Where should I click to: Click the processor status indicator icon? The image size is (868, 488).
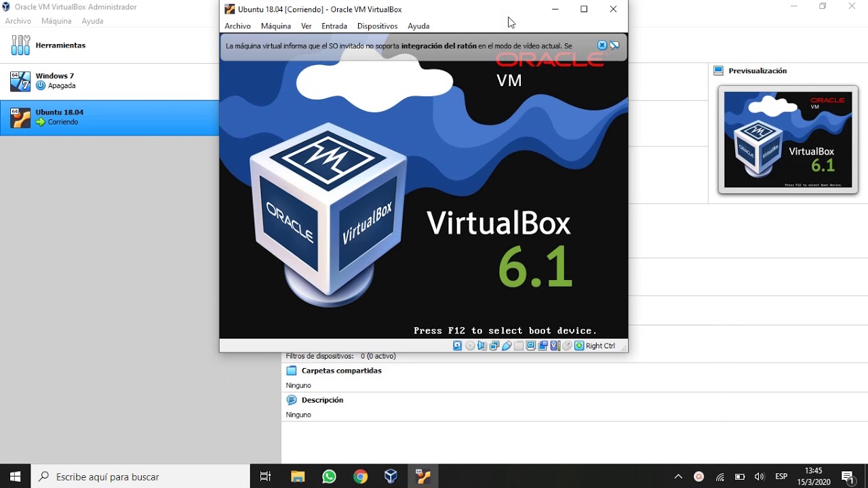[555, 346]
